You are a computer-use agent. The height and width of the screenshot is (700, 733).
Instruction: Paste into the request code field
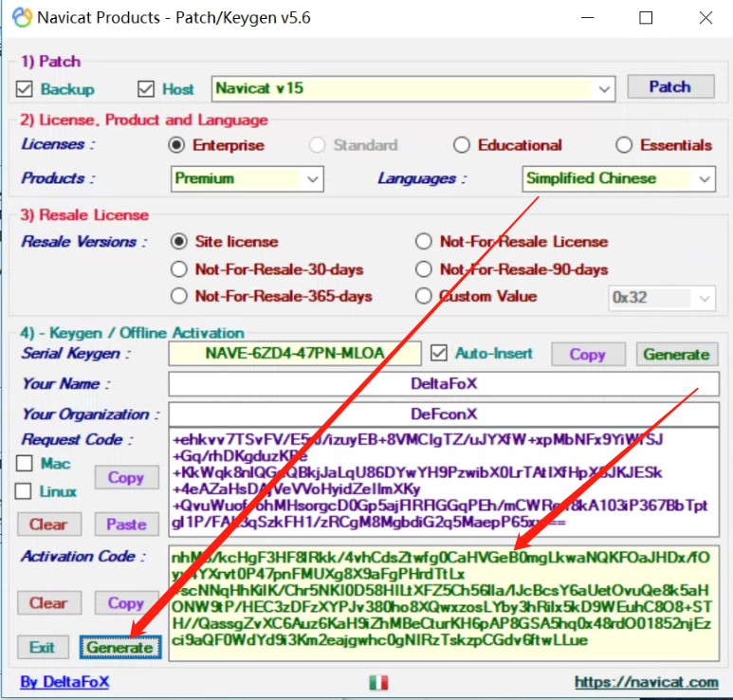point(126,525)
